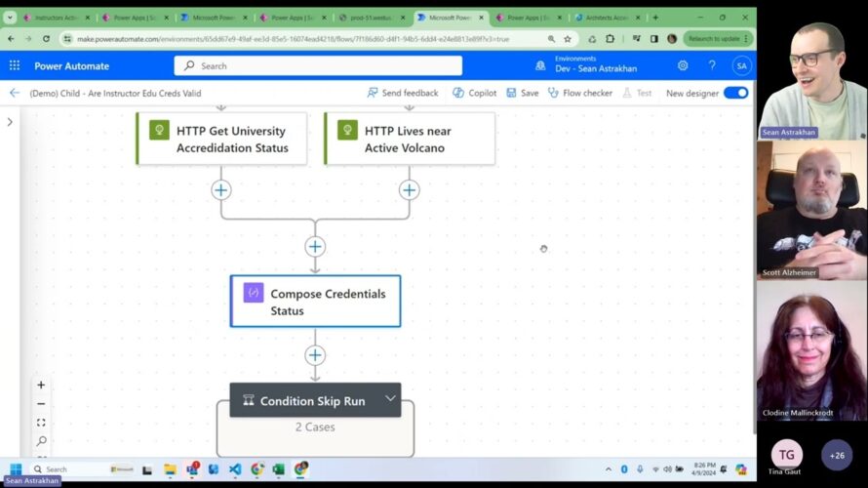Add step below Compose Credentials Status
This screenshot has width=868, height=488.
315,355
